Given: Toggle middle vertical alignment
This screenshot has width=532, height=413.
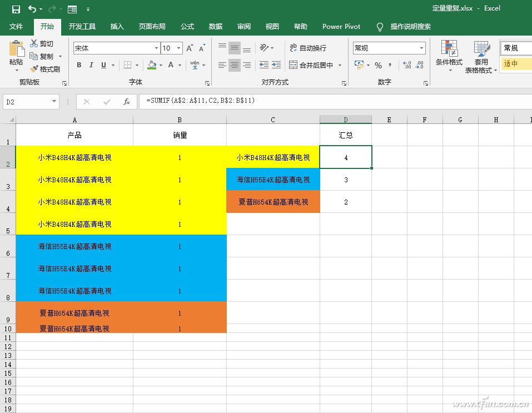Looking at the screenshot, I should click(x=235, y=48).
